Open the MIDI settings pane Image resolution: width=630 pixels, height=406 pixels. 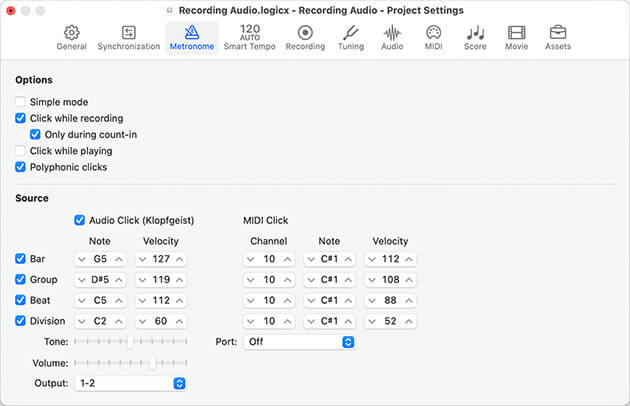pos(433,38)
